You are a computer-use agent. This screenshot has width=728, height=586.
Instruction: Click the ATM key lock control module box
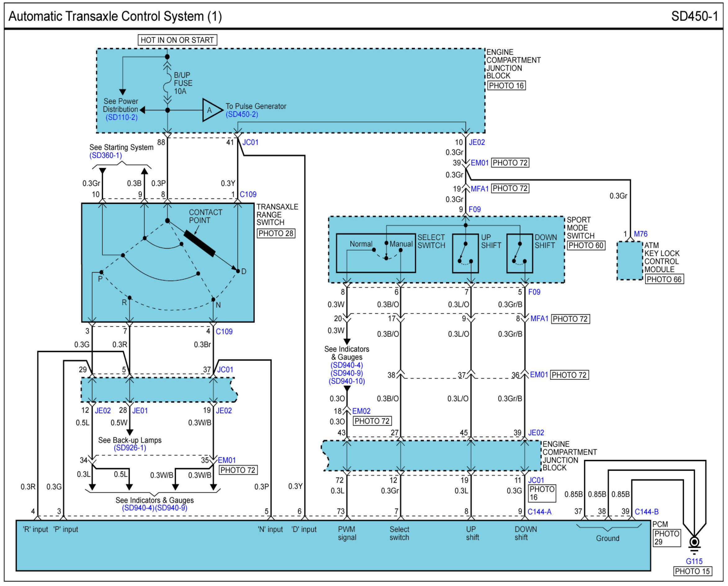629,260
